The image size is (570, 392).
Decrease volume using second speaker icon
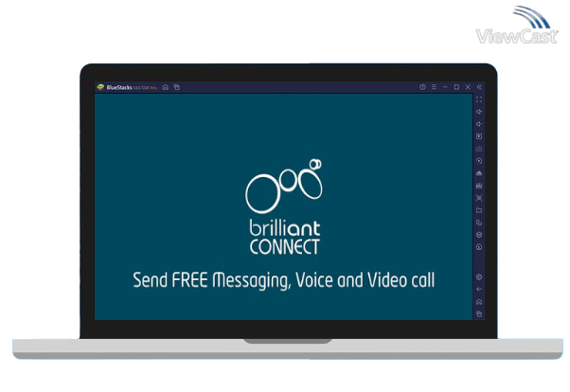click(479, 124)
